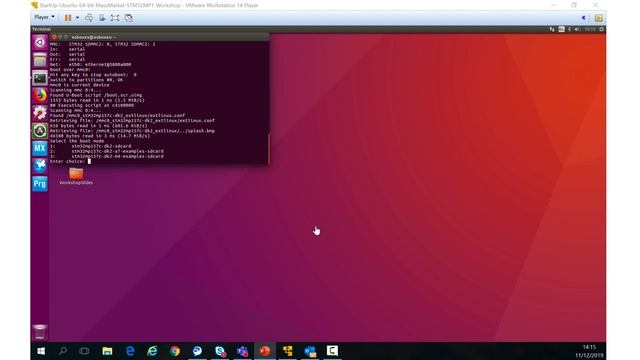Open the keyboard layout indicator

[561, 29]
